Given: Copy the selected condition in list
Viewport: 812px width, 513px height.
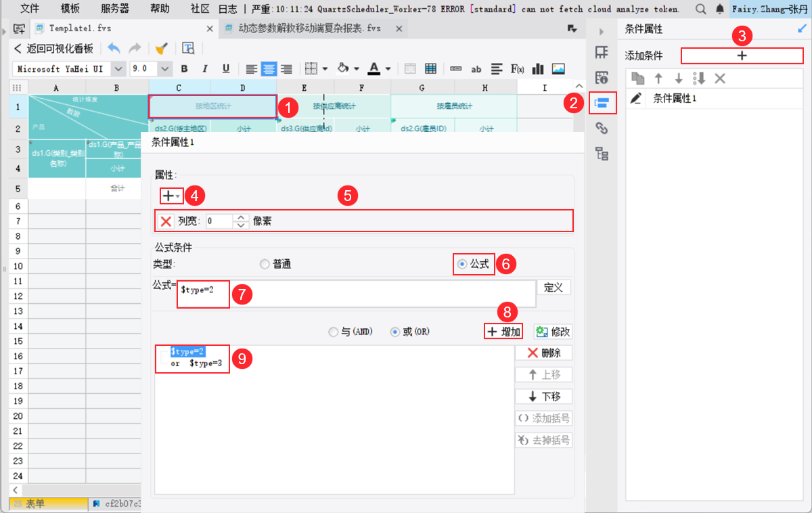Looking at the screenshot, I should (x=636, y=78).
